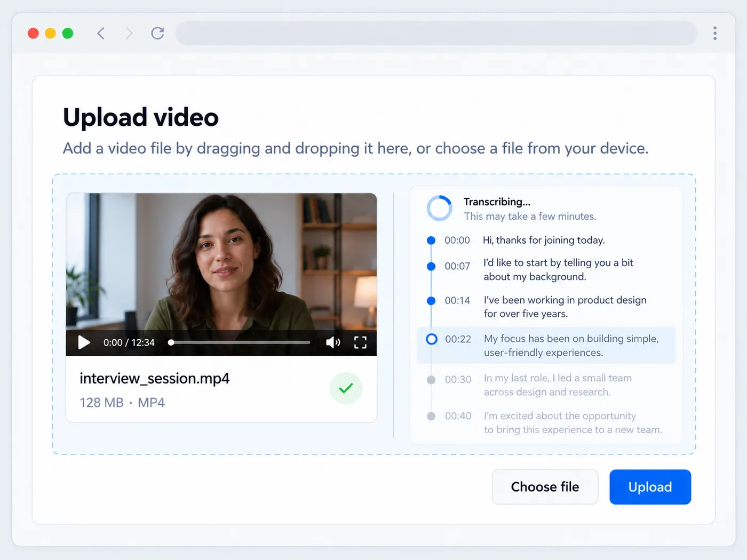
Task: Go back in browser
Action: pos(101,34)
